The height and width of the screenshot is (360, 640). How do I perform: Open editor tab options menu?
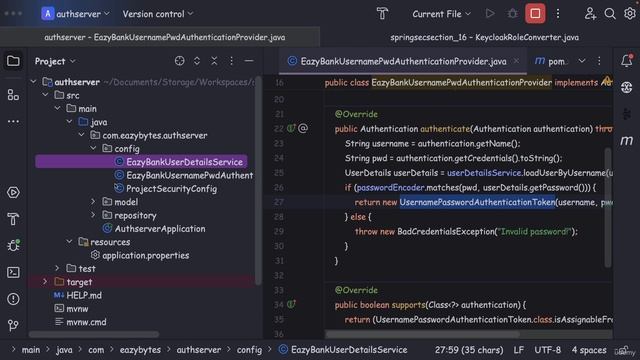599,61
